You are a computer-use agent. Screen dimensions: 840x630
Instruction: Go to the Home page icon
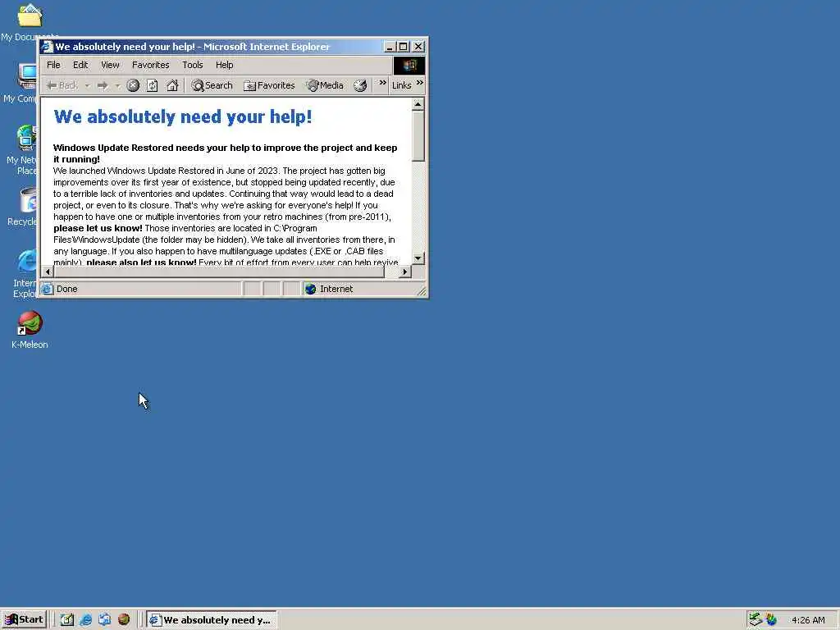pos(172,85)
